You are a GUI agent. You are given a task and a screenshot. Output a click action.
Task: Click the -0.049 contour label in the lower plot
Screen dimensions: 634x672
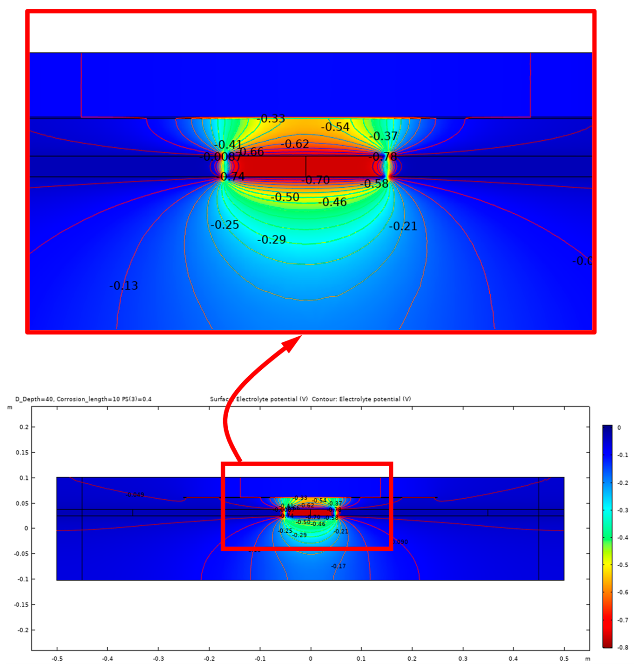(135, 495)
